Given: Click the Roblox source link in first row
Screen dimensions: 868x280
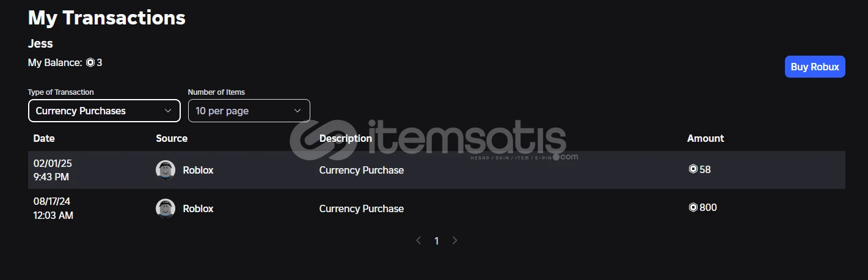Looking at the screenshot, I should pyautogui.click(x=198, y=170).
